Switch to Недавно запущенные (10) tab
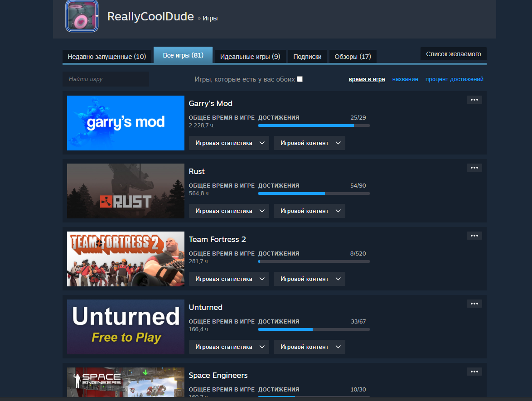532x401 pixels. pyautogui.click(x=107, y=57)
